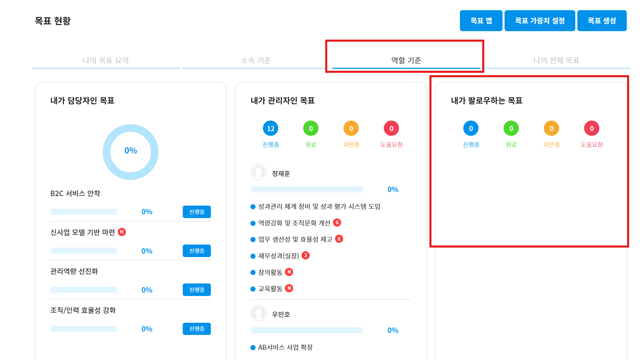Open the 역량강화 및 조직문화 개선 goal

(x=294, y=223)
